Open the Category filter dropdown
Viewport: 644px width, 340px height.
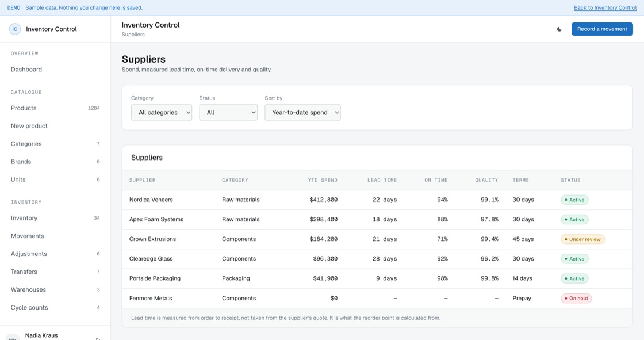(162, 113)
